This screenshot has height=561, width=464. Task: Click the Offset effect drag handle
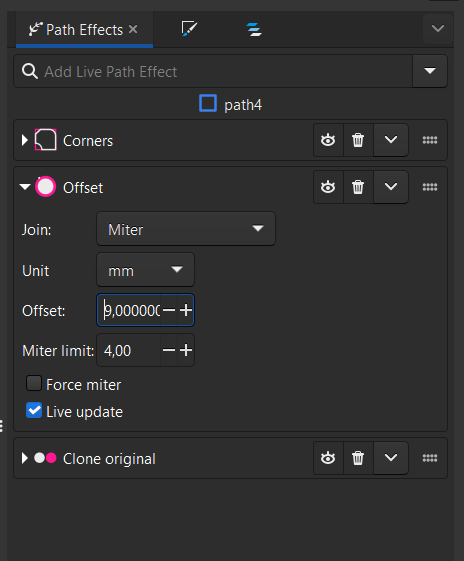430,187
